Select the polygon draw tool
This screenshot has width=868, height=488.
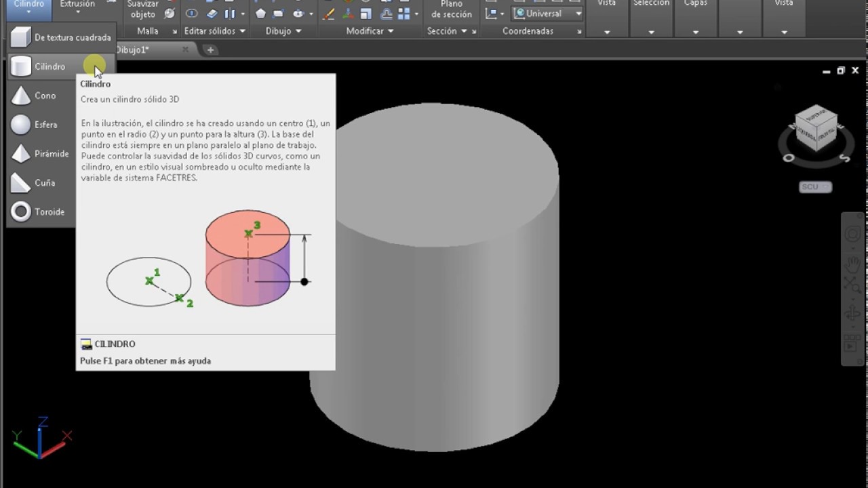tap(260, 14)
